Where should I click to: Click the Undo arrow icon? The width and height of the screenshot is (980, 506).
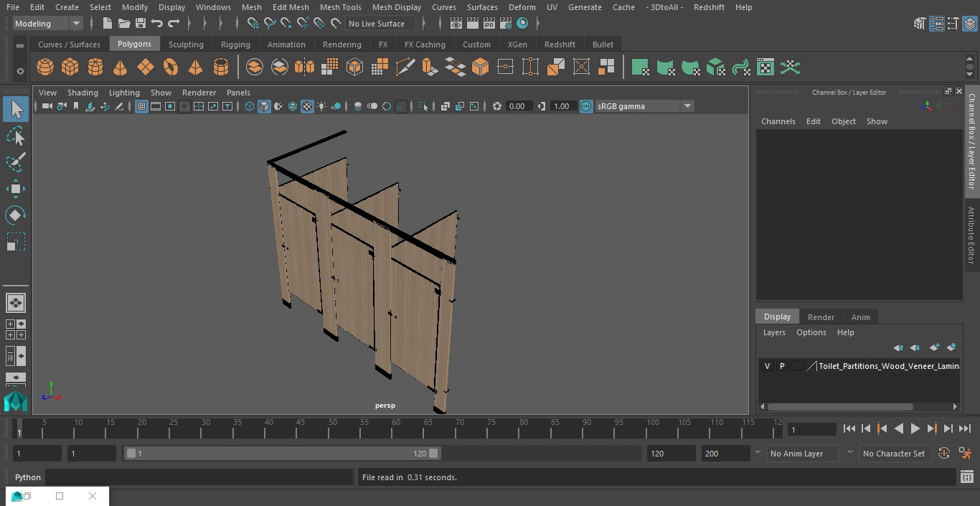157,24
